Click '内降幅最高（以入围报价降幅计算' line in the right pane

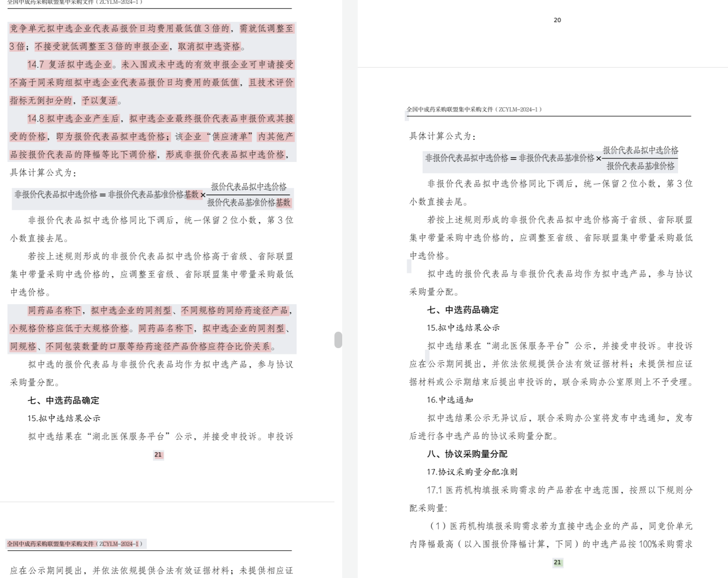tap(551, 544)
